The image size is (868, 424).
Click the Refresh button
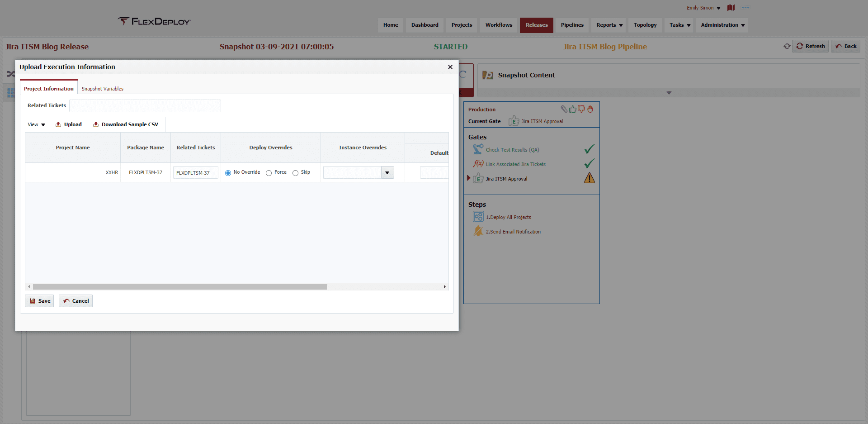pos(810,46)
